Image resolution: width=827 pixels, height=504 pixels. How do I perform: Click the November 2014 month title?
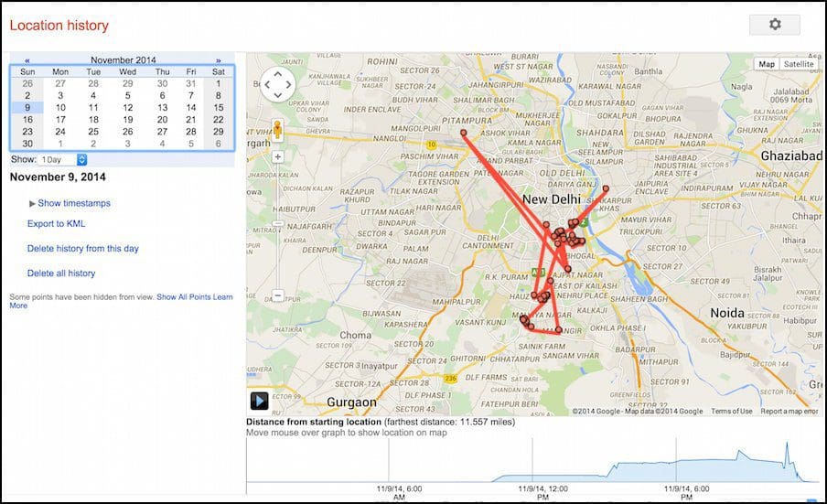pyautogui.click(x=123, y=60)
